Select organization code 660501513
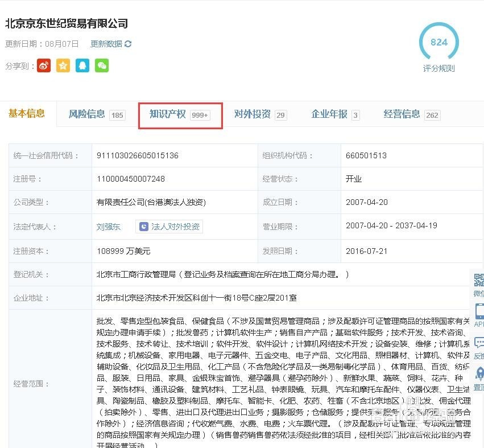484x448 pixels. pos(366,155)
